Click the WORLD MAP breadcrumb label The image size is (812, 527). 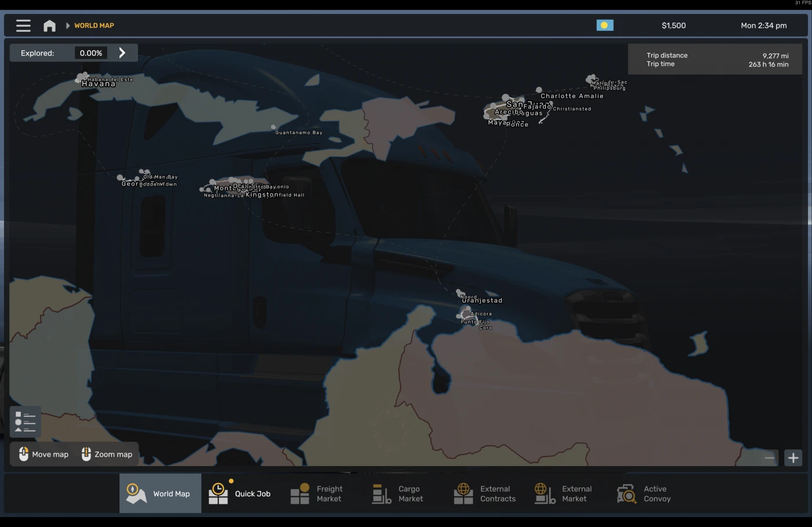[x=94, y=25]
